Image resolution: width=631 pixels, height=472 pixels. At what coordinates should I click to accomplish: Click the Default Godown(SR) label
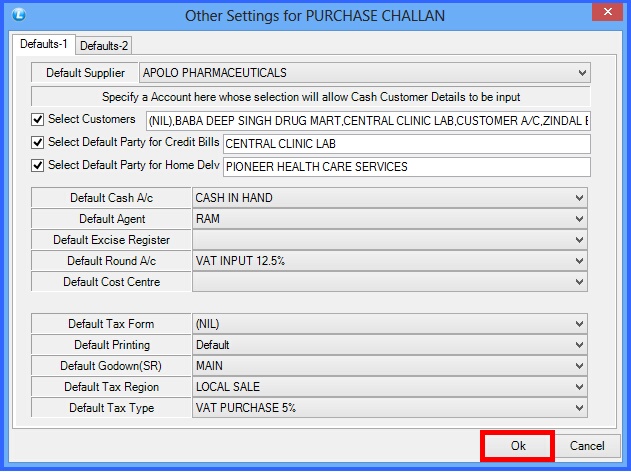(x=111, y=366)
